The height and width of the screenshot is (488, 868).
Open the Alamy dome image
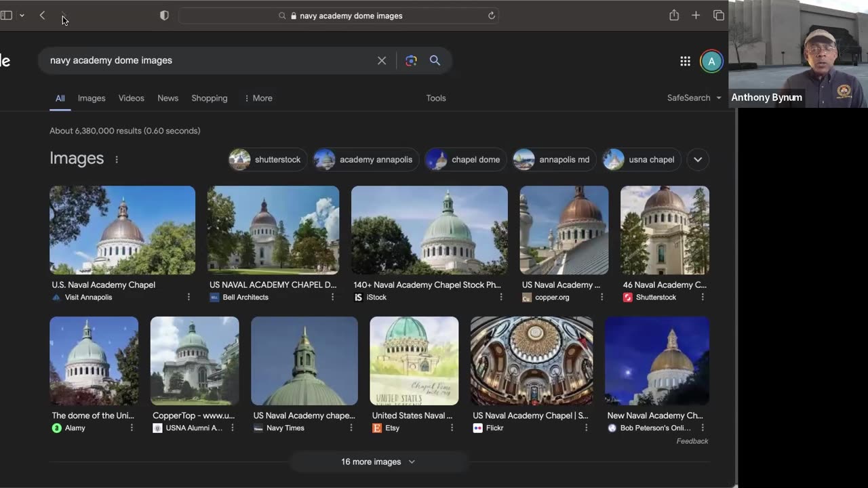tap(94, 361)
